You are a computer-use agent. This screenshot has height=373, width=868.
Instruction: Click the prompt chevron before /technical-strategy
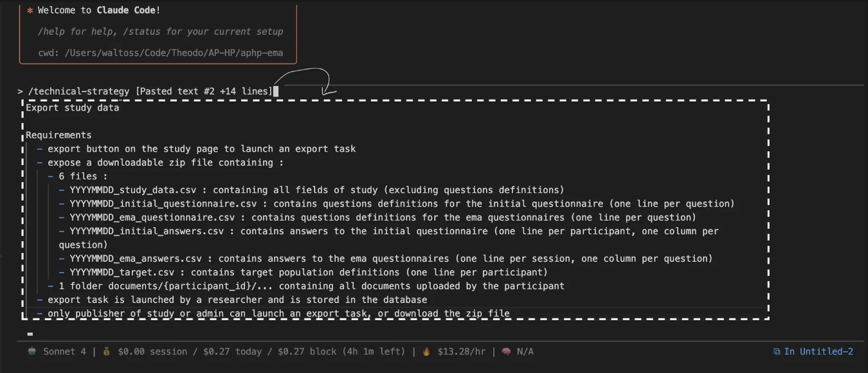click(21, 91)
